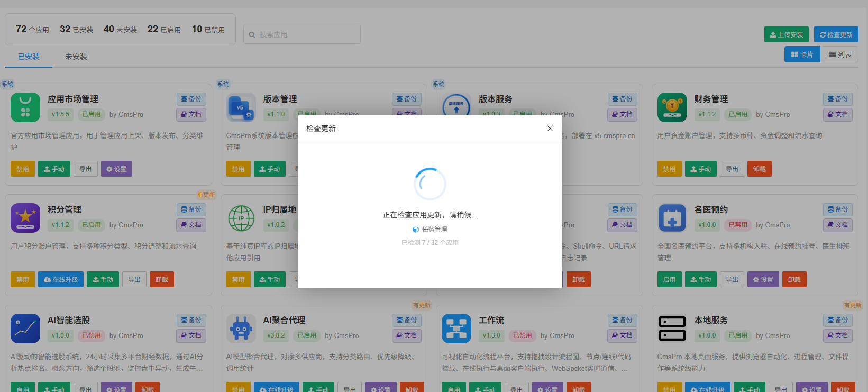
Task: Open 文档 on the 本地服务 card
Action: 838,335
